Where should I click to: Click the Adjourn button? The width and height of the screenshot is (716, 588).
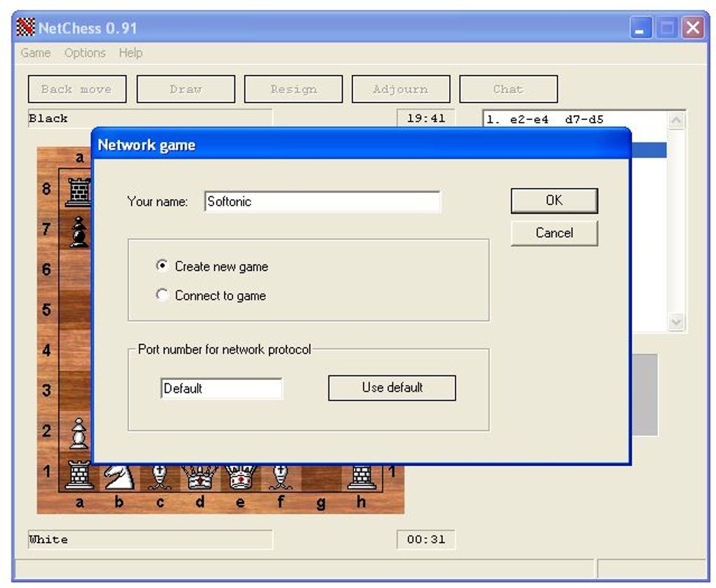point(400,89)
